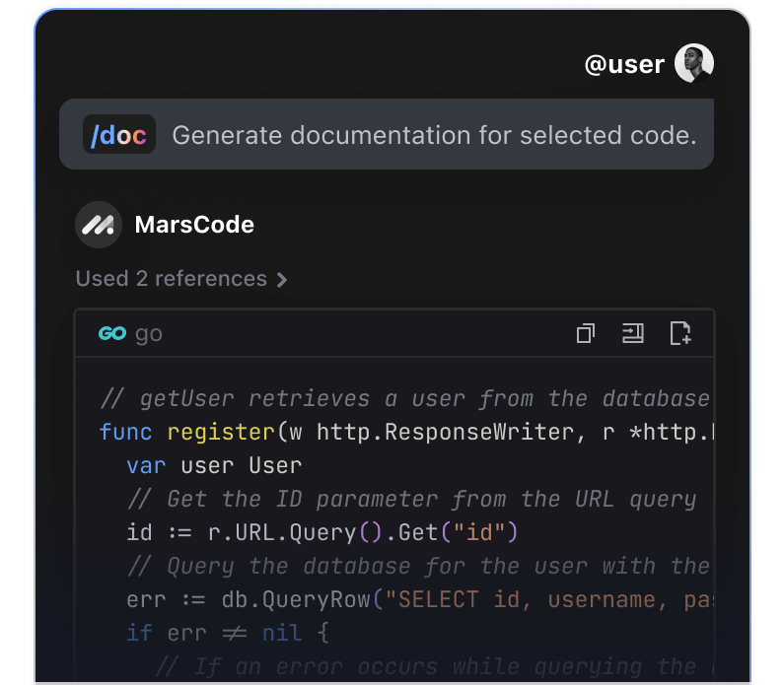Click the 'If an error occurs' comment
The height and width of the screenshot is (685, 784).
(434, 666)
